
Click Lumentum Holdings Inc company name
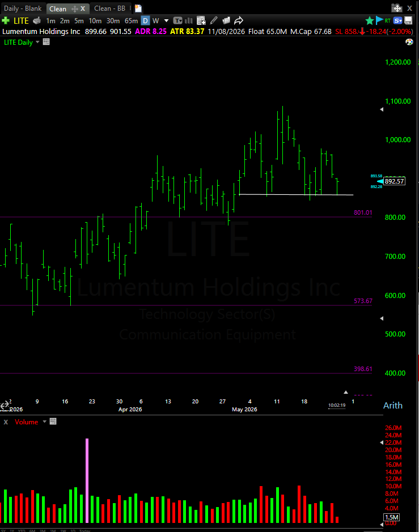click(x=41, y=32)
